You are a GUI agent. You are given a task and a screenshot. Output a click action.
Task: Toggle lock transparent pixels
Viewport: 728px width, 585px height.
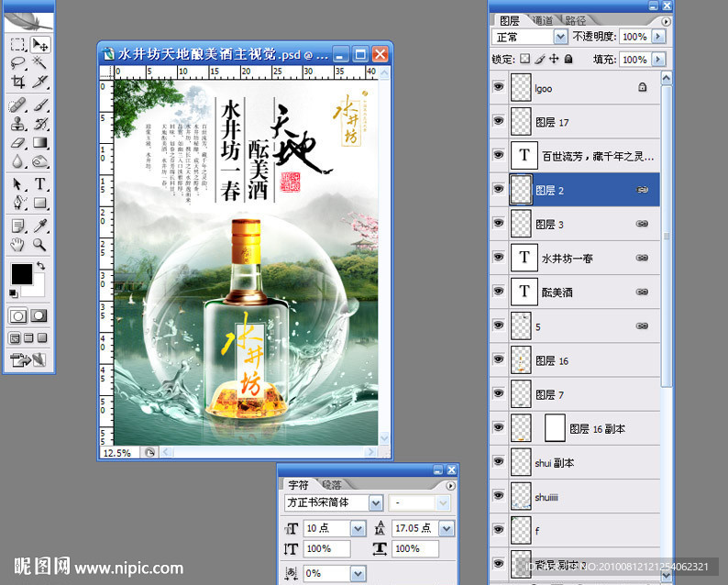click(524, 59)
